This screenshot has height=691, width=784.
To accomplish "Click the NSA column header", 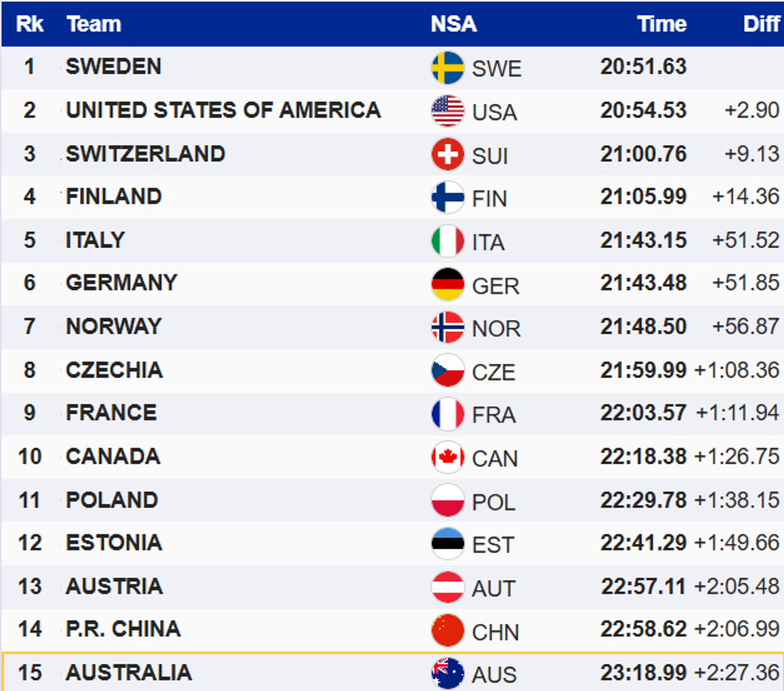I will pos(453,24).
